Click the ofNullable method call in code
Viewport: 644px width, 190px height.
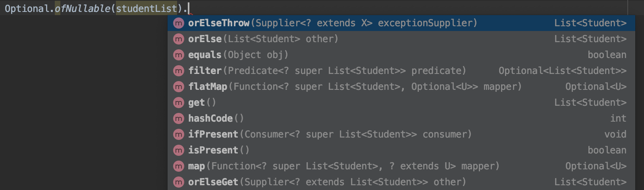[x=82, y=8]
